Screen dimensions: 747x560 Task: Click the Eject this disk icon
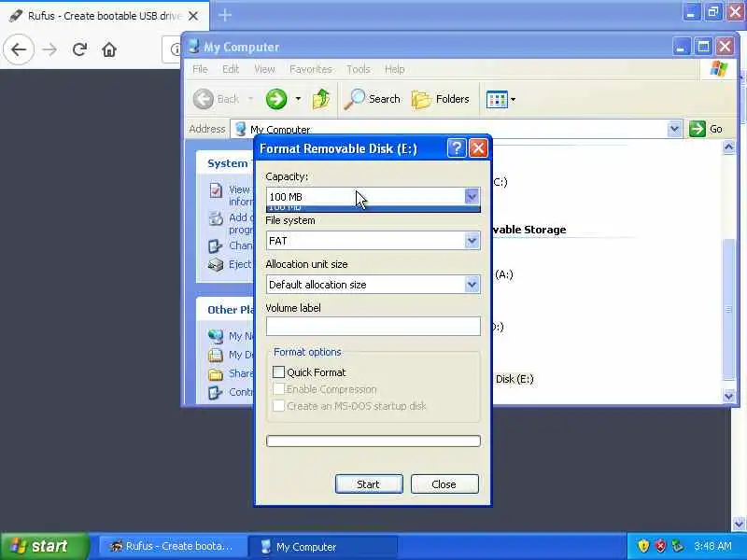[216, 264]
